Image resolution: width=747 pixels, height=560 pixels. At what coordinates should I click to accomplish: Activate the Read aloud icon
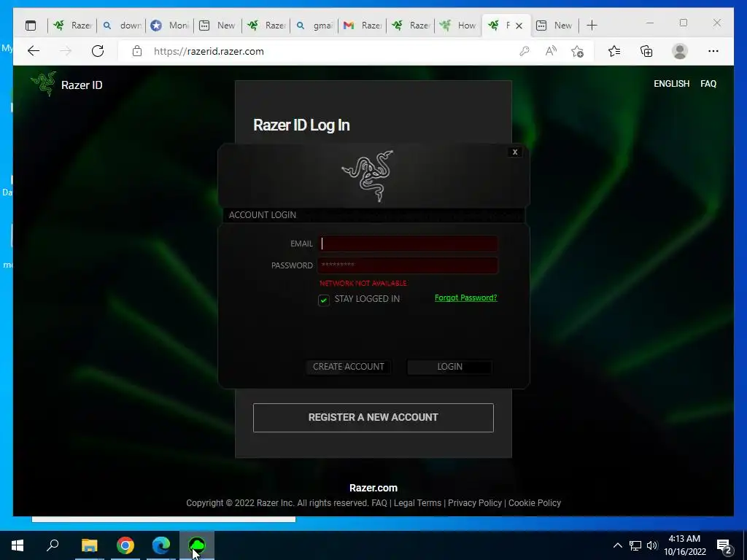pos(551,51)
